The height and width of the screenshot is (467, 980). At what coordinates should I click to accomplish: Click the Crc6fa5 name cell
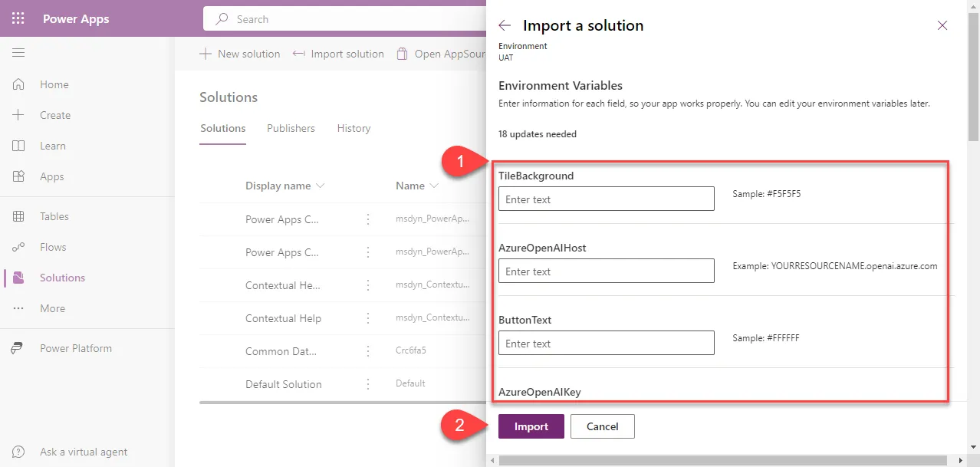pos(411,351)
